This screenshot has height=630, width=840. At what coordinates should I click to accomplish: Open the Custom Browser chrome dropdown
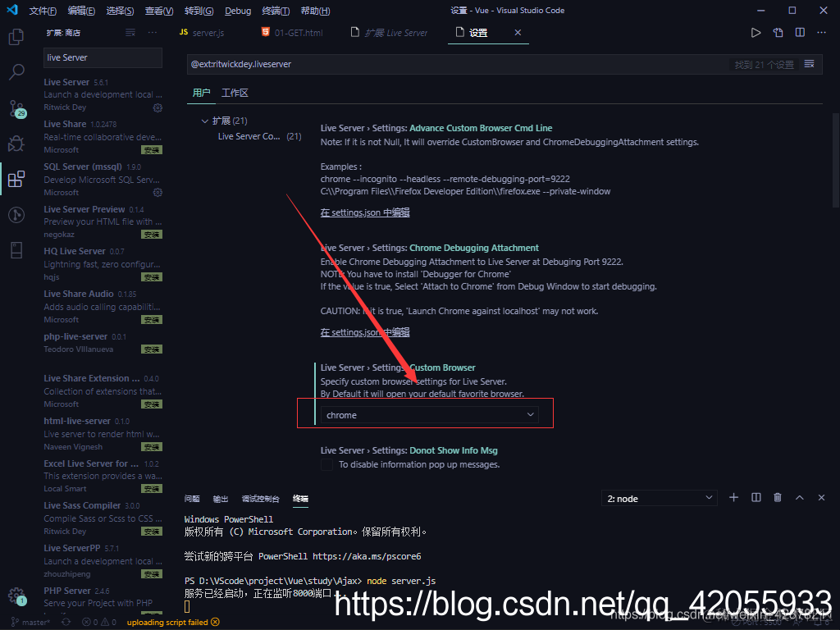(430, 414)
